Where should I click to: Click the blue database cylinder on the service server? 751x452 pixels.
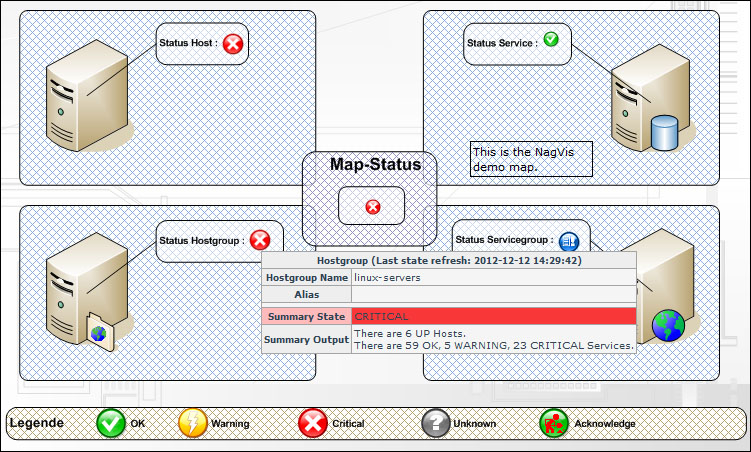pyautogui.click(x=664, y=133)
